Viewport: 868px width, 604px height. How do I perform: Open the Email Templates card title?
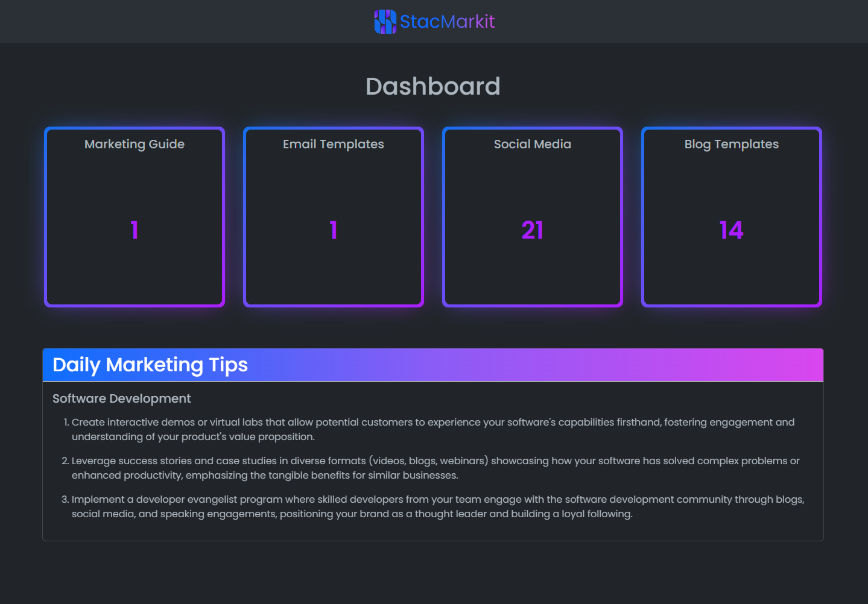[333, 144]
